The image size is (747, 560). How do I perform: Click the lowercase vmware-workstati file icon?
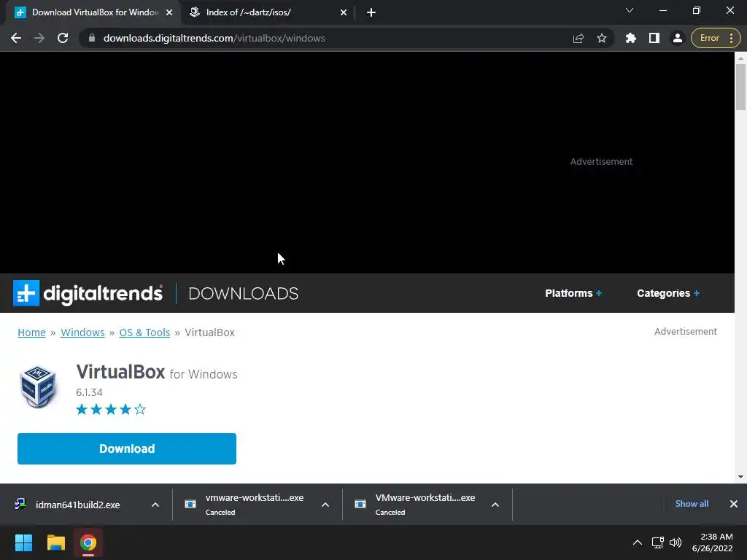pyautogui.click(x=190, y=505)
